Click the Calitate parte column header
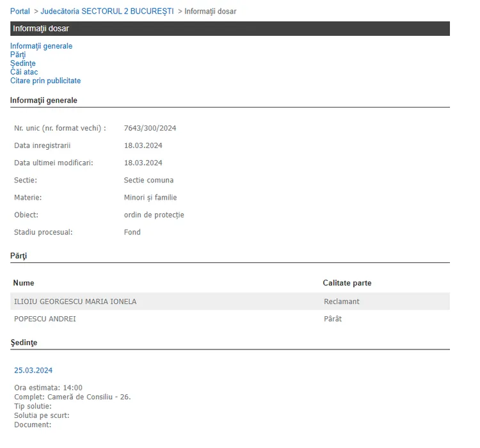 (x=347, y=283)
